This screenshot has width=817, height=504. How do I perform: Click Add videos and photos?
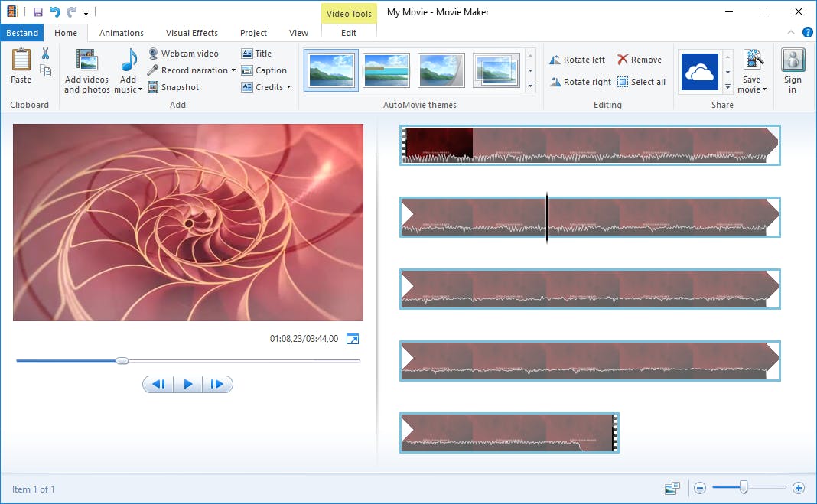(x=86, y=71)
